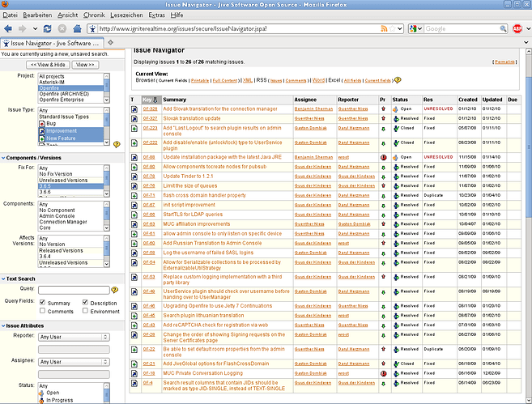This screenshot has height=404, width=532.
Task: Switch to the Issue Navigator browser tab
Action: click(x=52, y=43)
